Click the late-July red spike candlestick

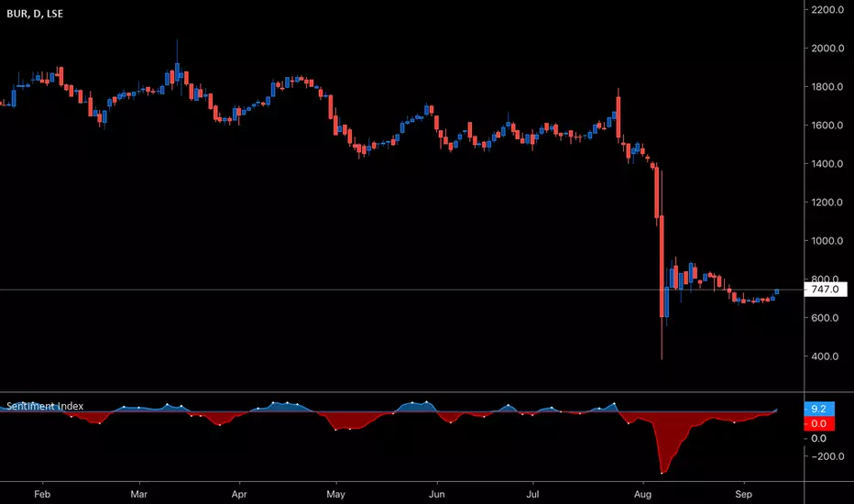coord(619,116)
